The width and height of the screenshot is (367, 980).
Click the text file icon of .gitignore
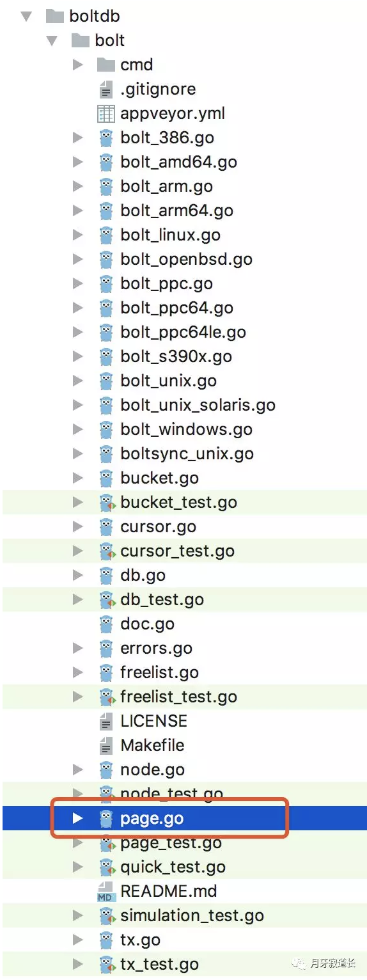[x=106, y=90]
